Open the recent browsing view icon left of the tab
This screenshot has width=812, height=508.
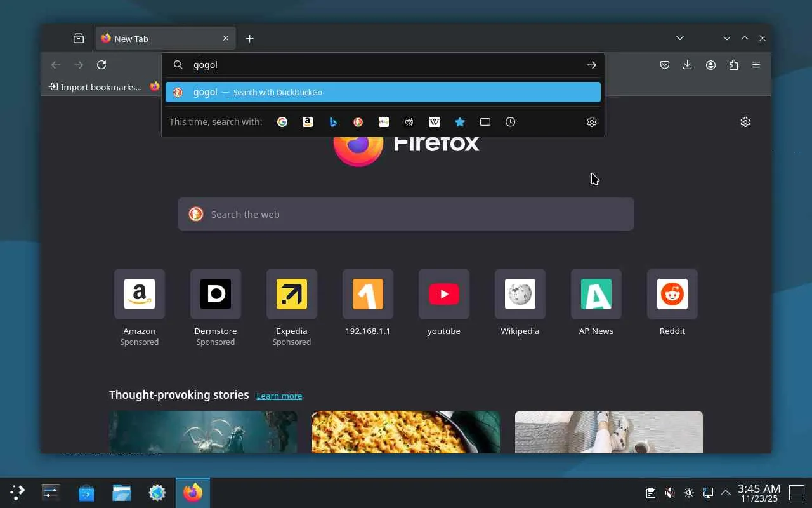(x=79, y=39)
